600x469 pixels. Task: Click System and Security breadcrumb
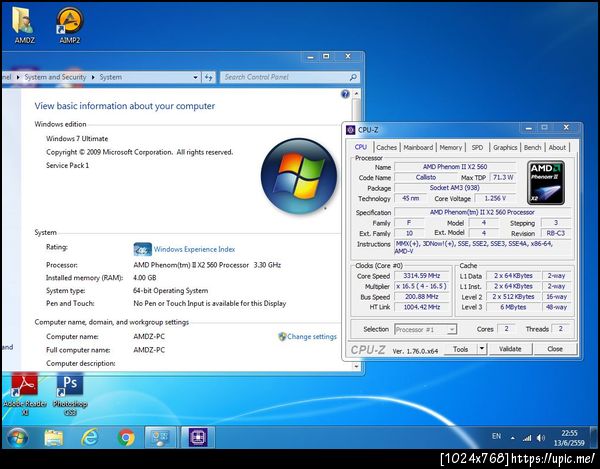coord(55,77)
